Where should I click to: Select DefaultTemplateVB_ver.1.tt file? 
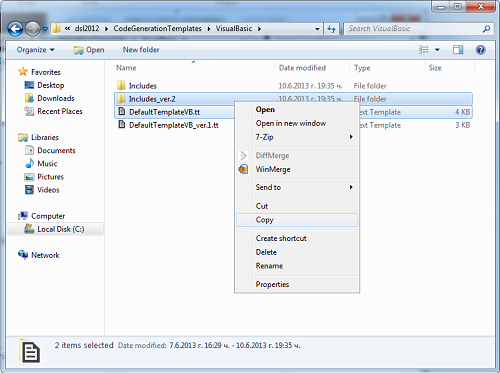click(174, 125)
